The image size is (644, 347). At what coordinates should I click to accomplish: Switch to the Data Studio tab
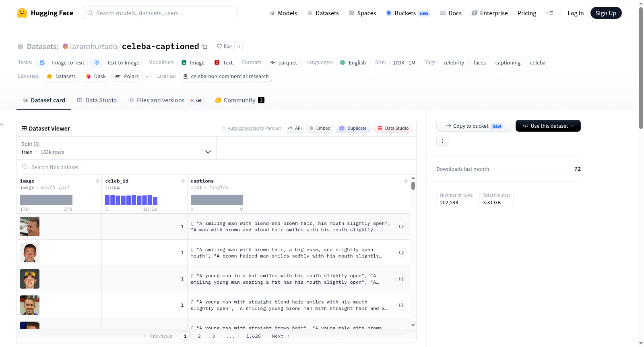click(x=97, y=100)
